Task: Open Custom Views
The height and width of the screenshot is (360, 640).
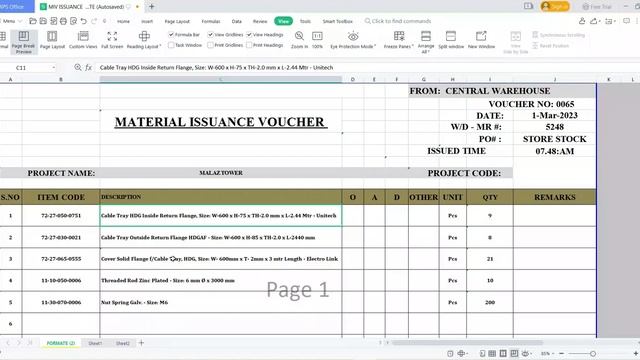Action: click(x=83, y=40)
